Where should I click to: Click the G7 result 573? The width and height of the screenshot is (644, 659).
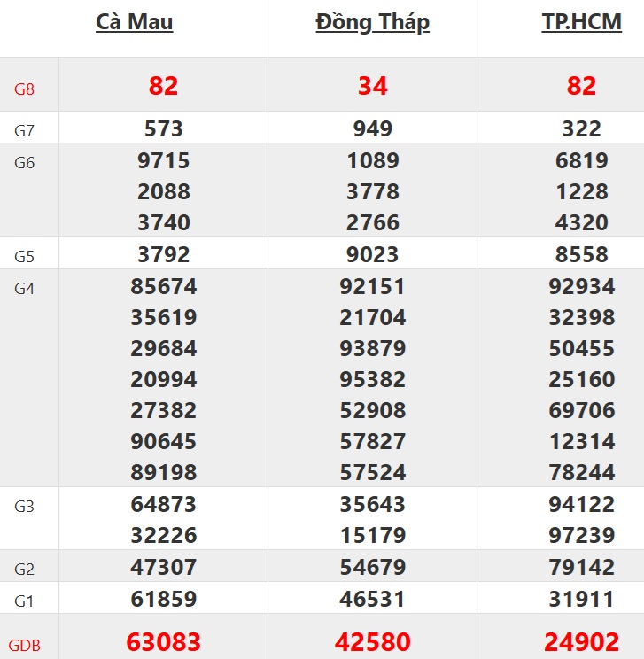pos(164,129)
